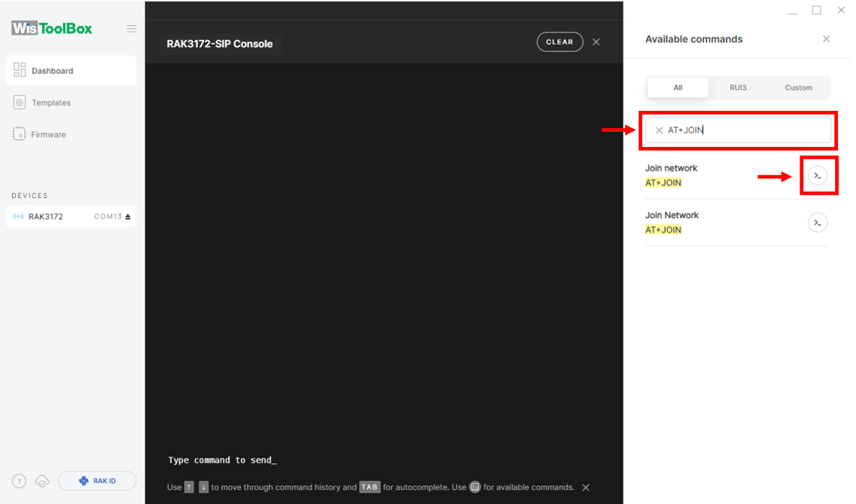Send the second Join Network command

[818, 222]
